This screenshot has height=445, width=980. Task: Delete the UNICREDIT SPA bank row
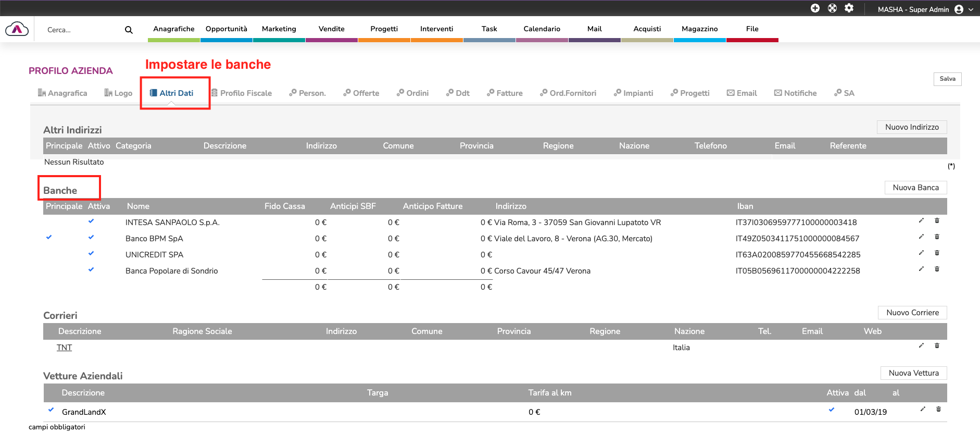pos(937,253)
